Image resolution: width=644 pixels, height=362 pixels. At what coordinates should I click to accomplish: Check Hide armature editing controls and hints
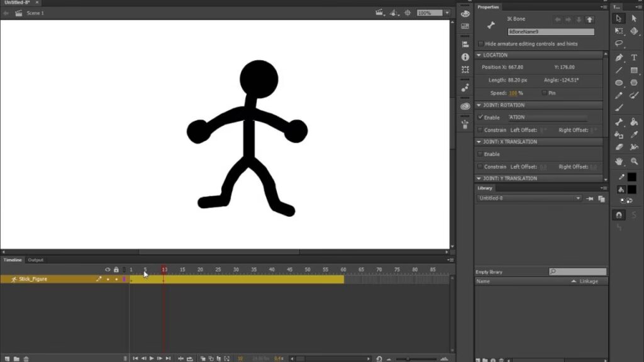point(481,44)
